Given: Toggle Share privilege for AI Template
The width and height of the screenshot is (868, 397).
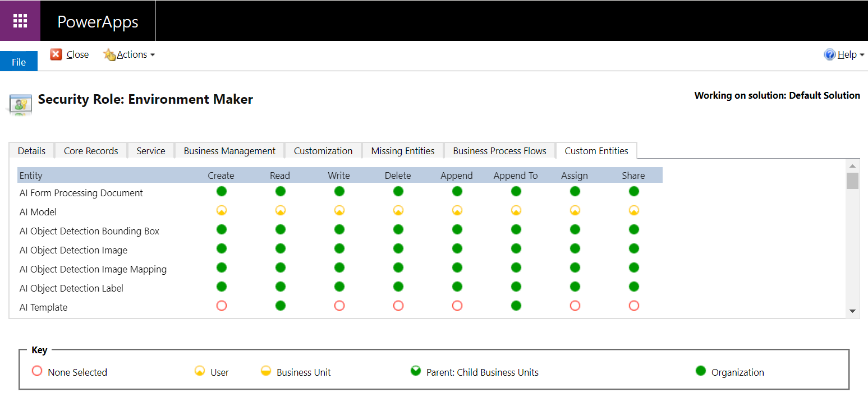Looking at the screenshot, I should tap(634, 306).
